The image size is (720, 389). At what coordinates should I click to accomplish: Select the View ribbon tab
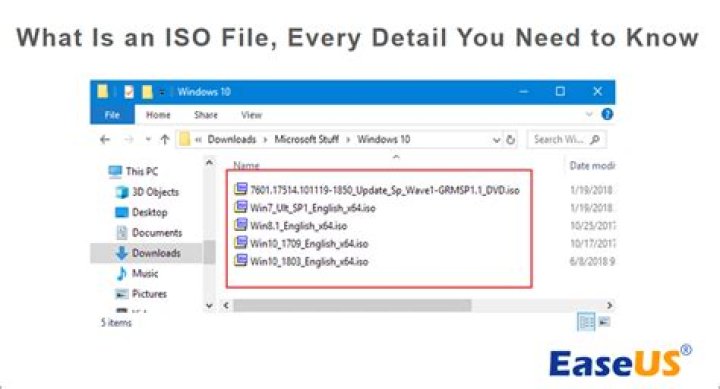[x=251, y=115]
